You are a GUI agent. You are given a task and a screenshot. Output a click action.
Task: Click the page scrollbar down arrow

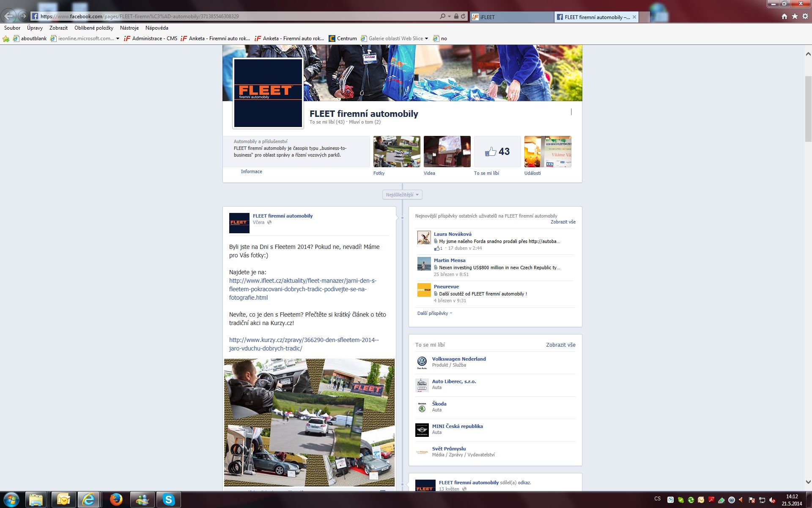tap(808, 482)
